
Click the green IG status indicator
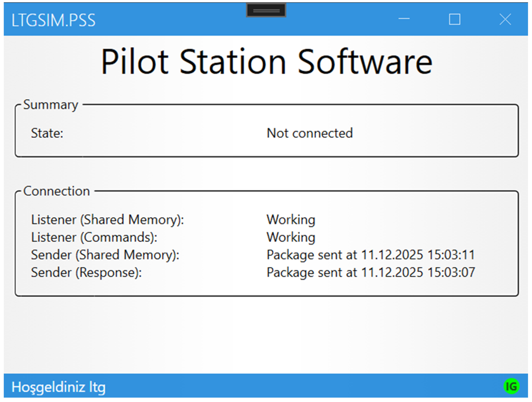pos(511,386)
